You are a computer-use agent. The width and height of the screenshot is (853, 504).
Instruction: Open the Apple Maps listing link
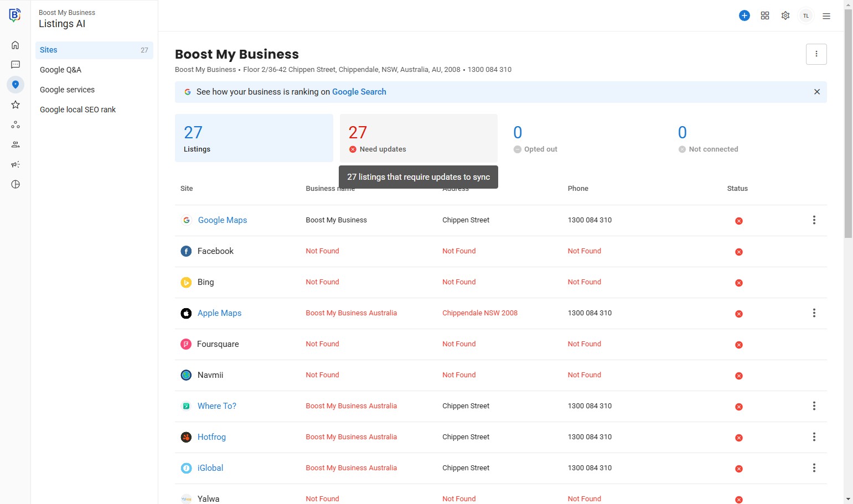tap(219, 313)
